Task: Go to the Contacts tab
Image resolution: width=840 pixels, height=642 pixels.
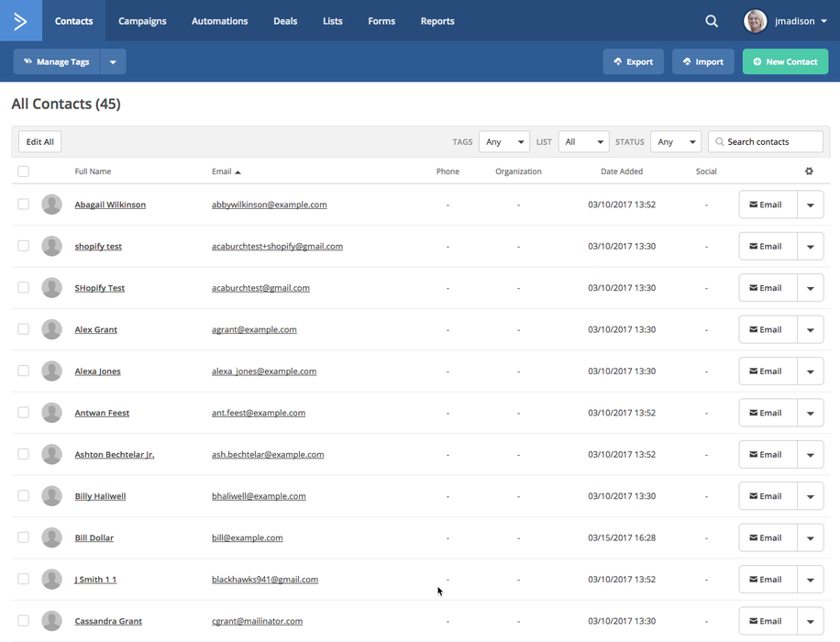Action: pos(74,21)
